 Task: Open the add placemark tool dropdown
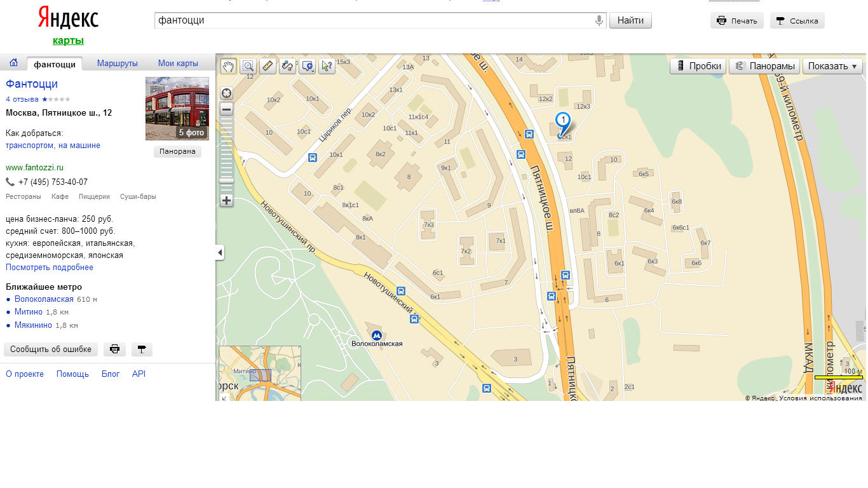(307, 65)
